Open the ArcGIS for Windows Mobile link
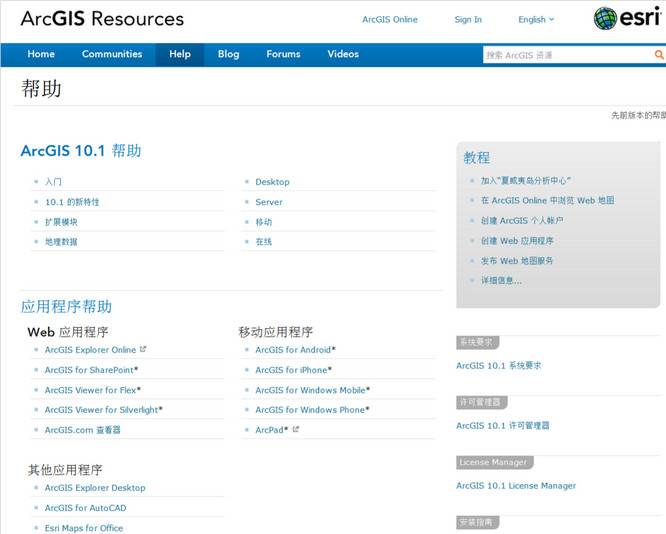The width and height of the screenshot is (666, 534). point(310,390)
